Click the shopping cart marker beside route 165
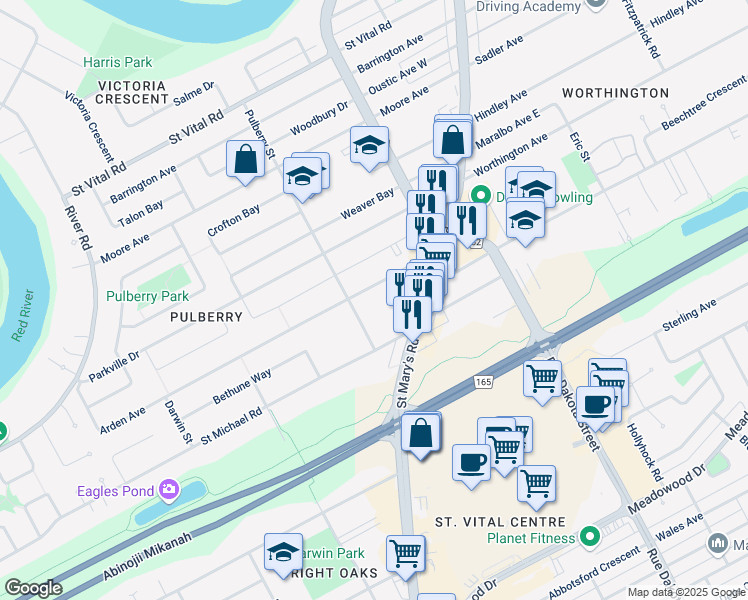Viewport: 748px width, 600px height. click(542, 380)
